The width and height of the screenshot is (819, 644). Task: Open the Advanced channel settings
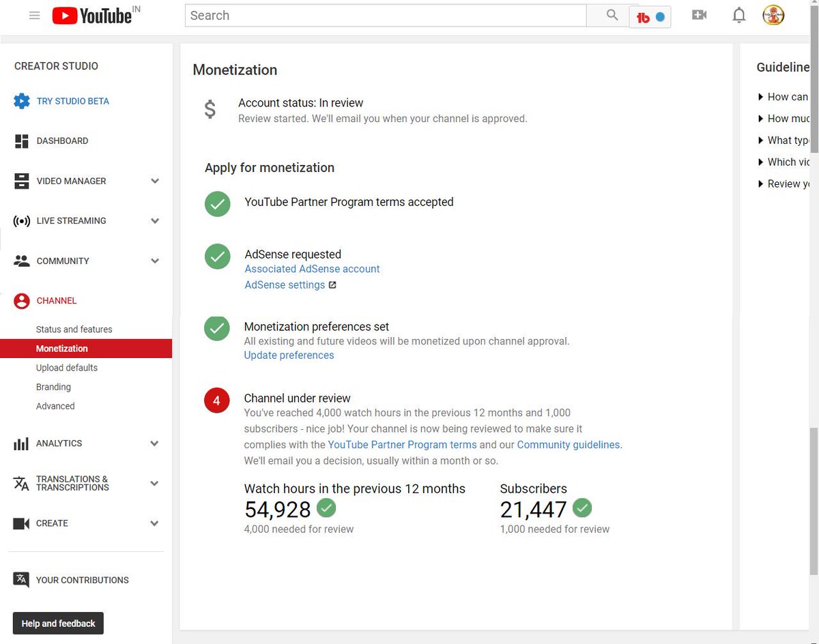[x=55, y=406]
